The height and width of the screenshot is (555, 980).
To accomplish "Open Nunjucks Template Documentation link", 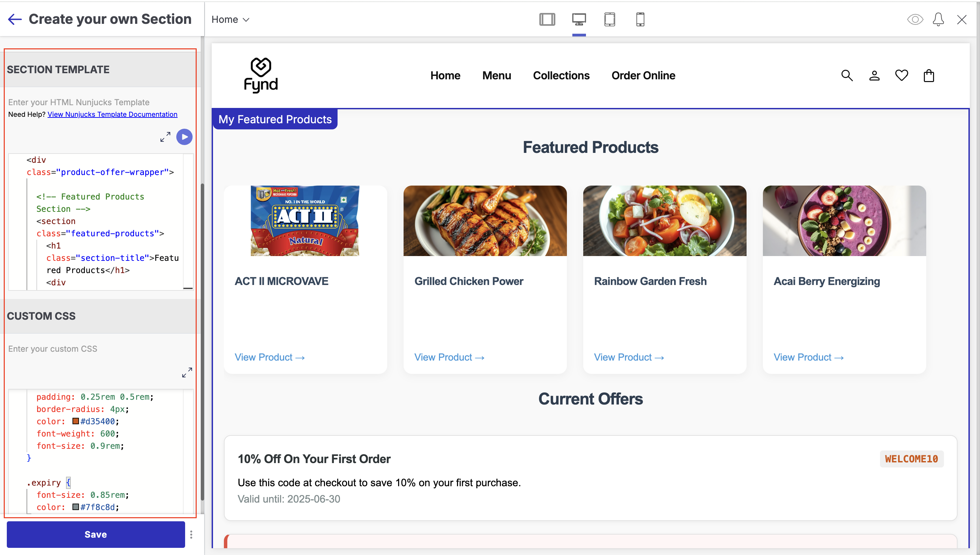I will click(x=112, y=114).
